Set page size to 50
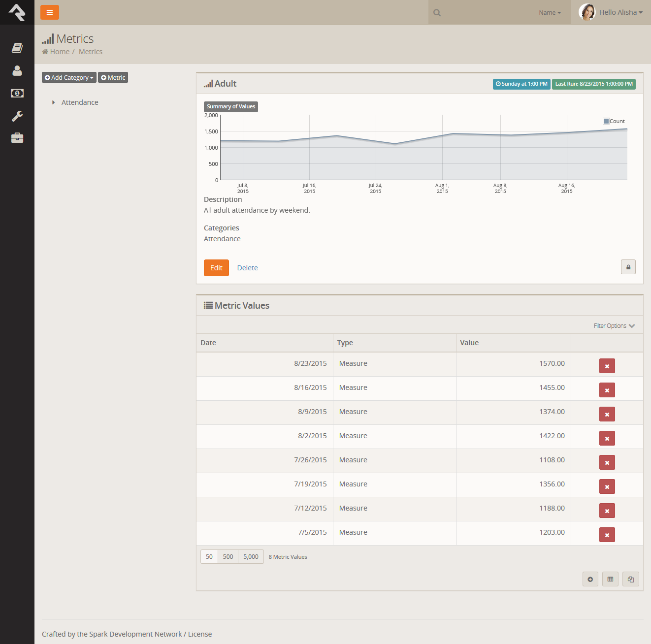This screenshot has width=651, height=644. click(209, 556)
